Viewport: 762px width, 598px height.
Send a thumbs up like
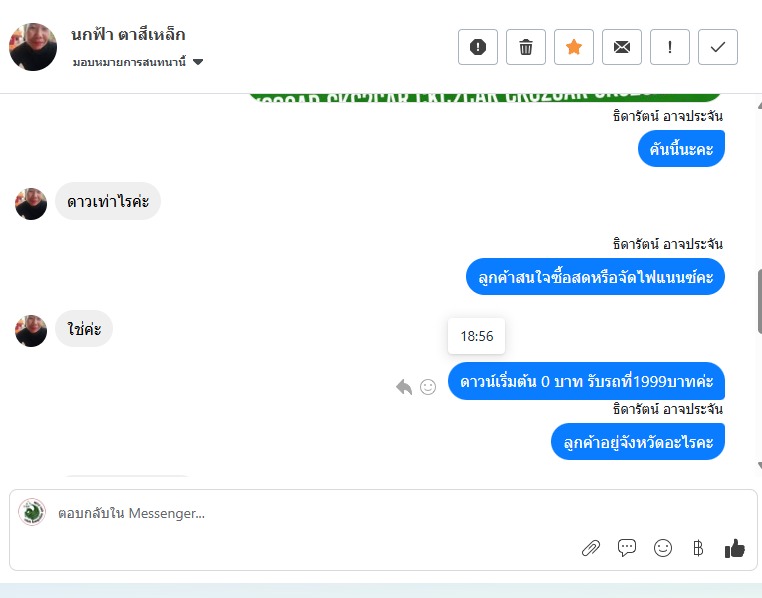(x=734, y=548)
